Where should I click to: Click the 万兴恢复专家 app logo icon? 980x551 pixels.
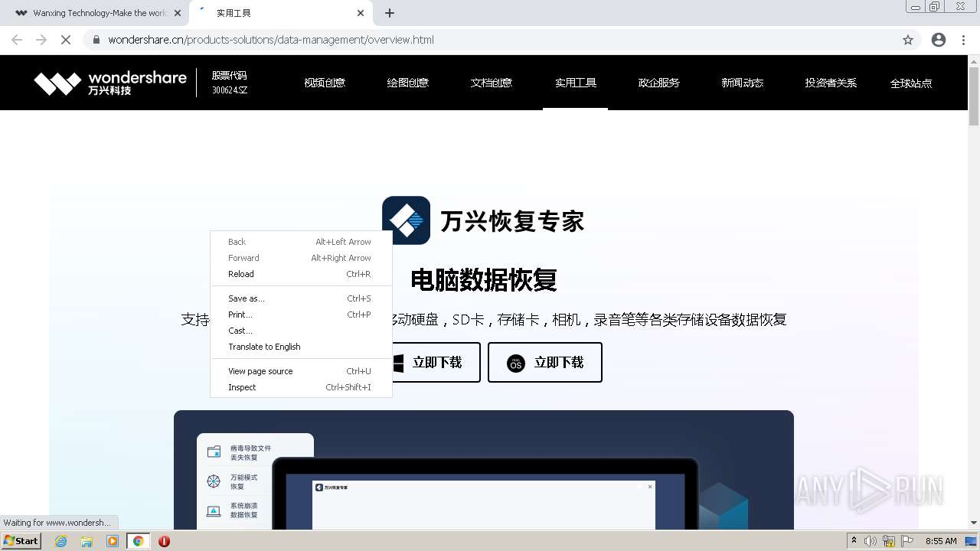tap(406, 220)
